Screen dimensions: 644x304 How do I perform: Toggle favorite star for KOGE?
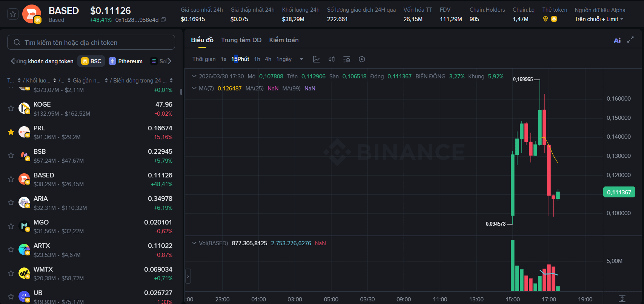point(11,108)
